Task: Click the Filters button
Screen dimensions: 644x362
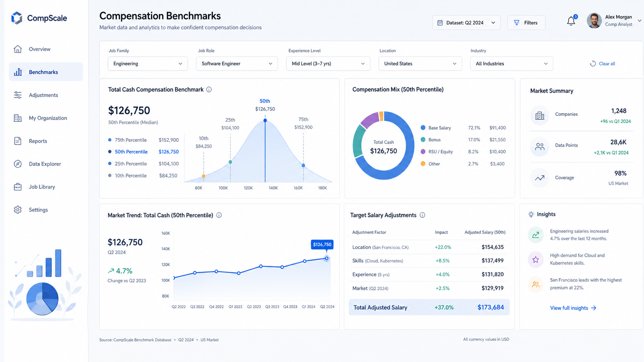Action: tap(526, 23)
